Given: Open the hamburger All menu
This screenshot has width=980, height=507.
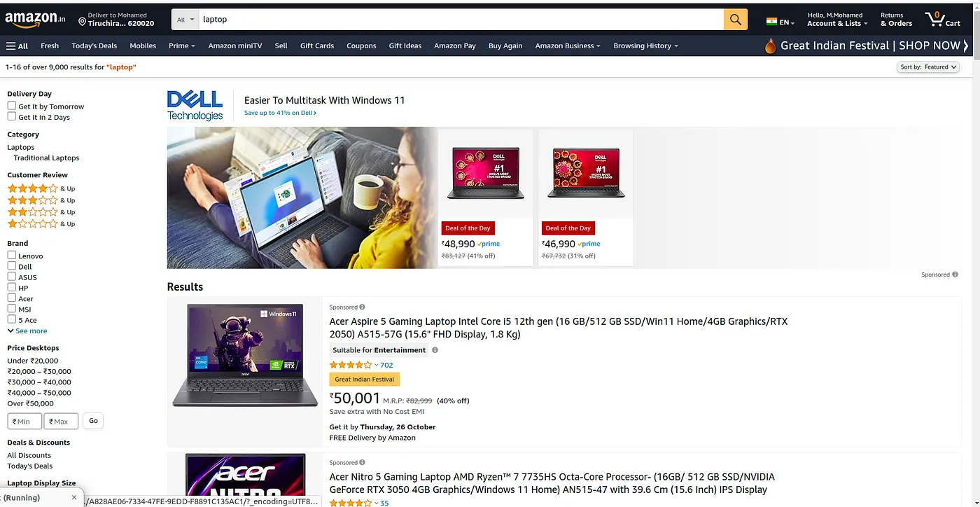Looking at the screenshot, I should [17, 46].
